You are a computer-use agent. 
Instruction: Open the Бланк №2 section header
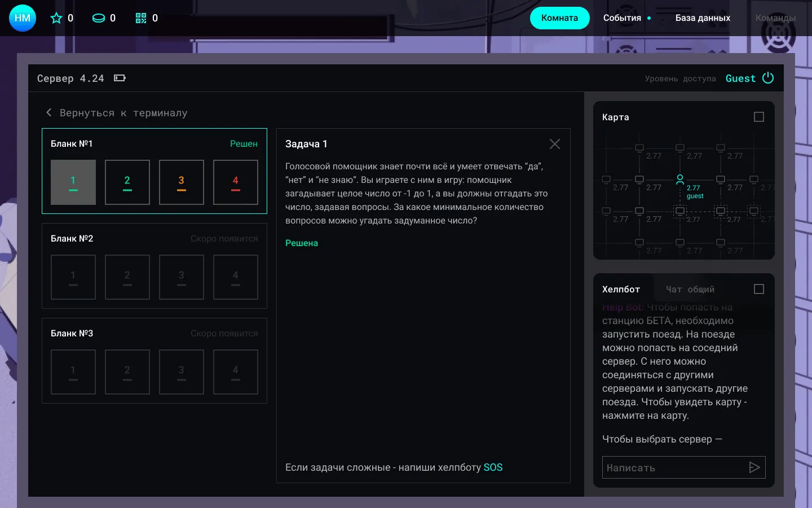click(x=72, y=239)
